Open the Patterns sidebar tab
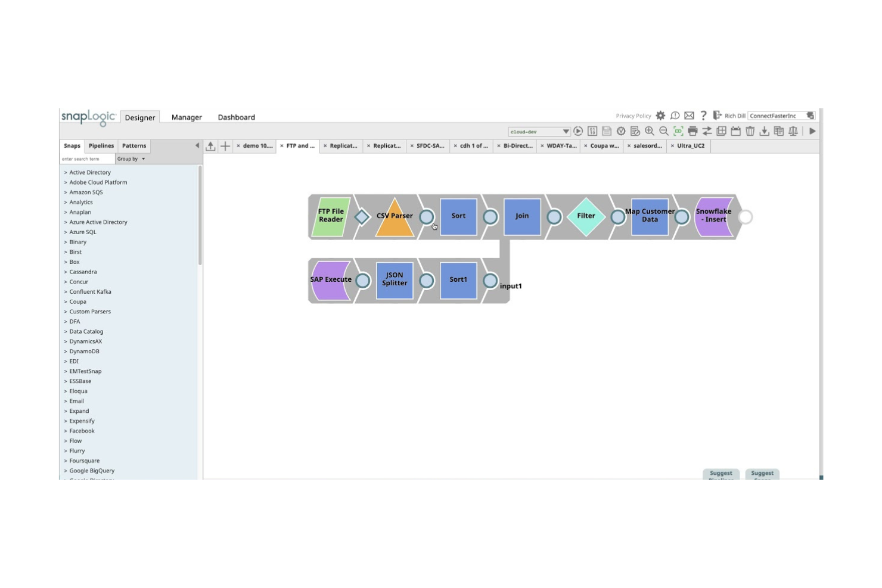 134,146
